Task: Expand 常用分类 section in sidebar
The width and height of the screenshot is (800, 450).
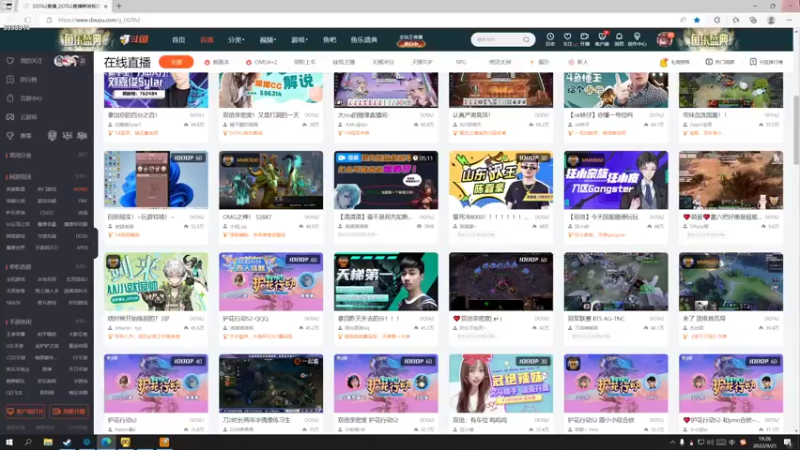Action: point(83,155)
